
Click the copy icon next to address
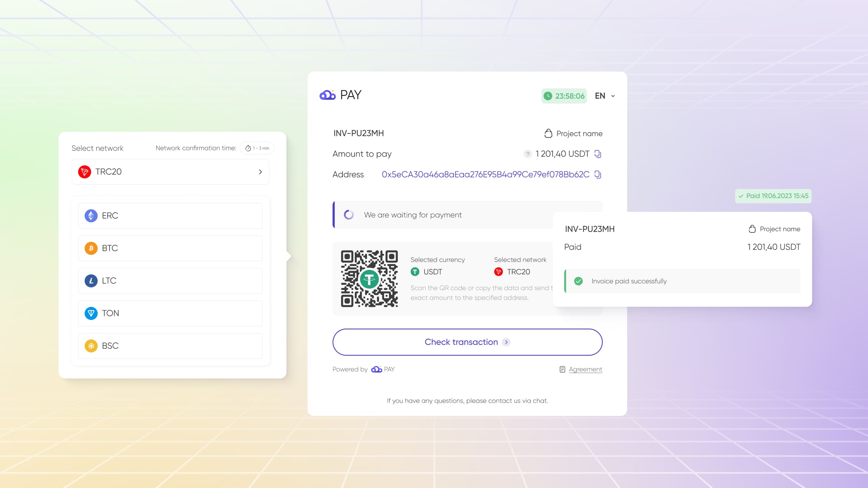598,174
